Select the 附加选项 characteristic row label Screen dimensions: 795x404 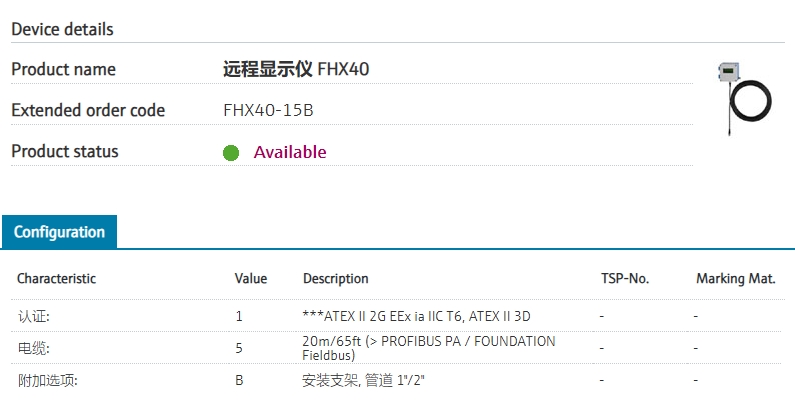pos(47,380)
